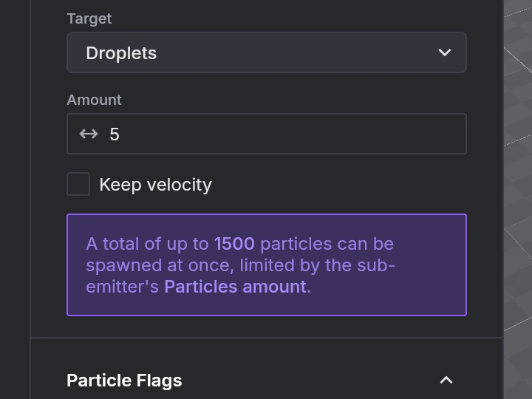Click the Target field label
The image size is (532, 399).
pyautogui.click(x=89, y=18)
